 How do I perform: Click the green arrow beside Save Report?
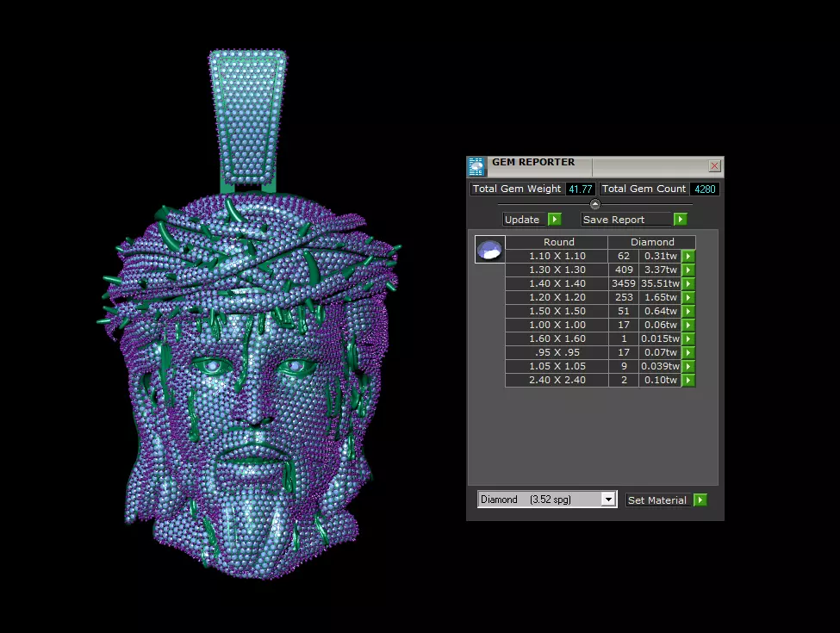681,220
